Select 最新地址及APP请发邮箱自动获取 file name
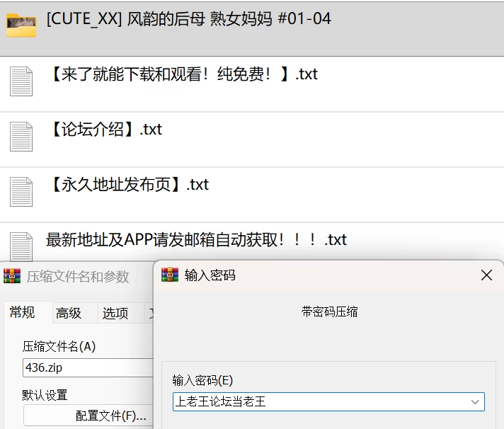Viewport: 504px width, 429px height. [196, 240]
